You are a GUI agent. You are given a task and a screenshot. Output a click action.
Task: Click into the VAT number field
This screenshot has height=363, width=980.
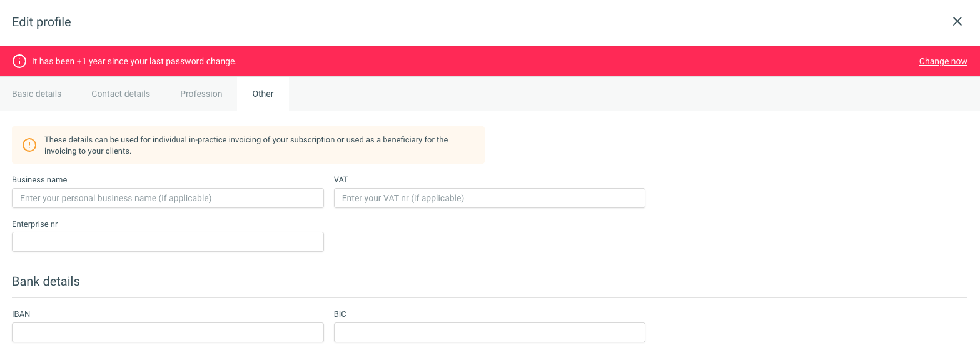pyautogui.click(x=489, y=198)
